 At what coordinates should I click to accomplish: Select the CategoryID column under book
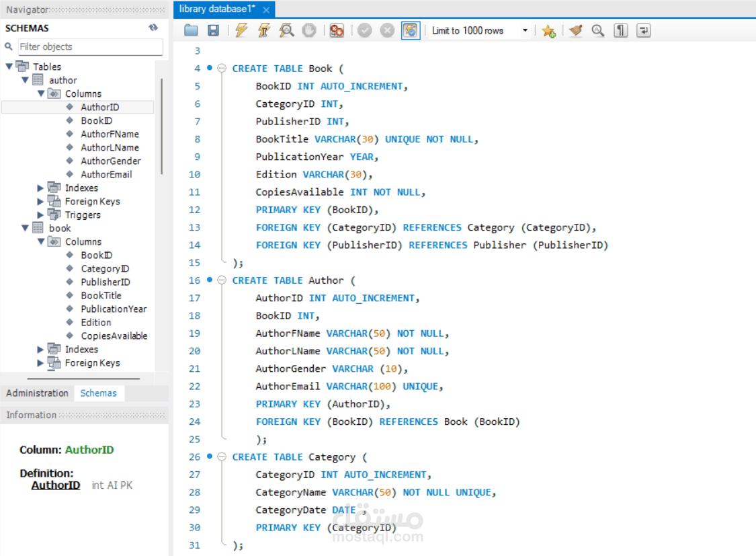(x=105, y=269)
